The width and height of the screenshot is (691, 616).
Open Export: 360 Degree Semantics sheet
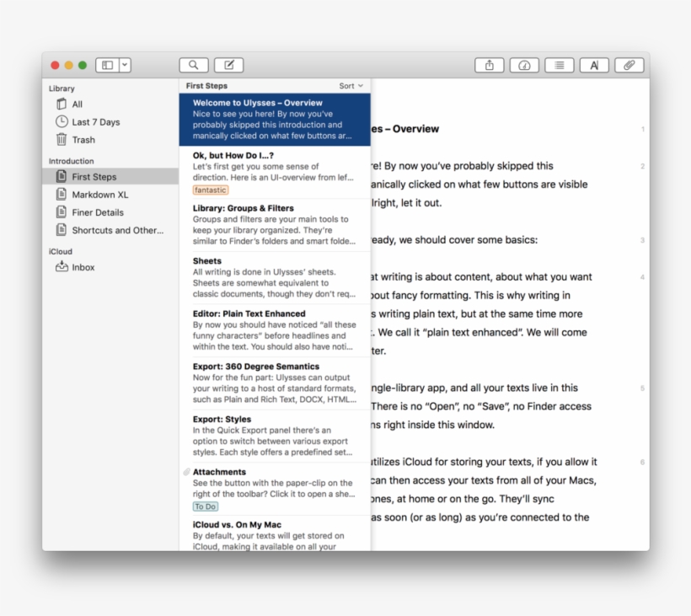[275, 383]
